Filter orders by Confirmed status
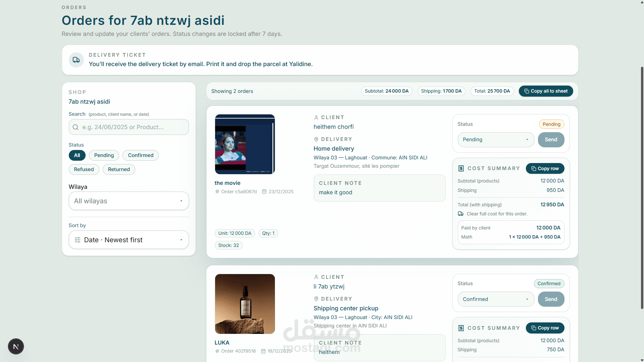The width and height of the screenshot is (644, 362). point(141,155)
